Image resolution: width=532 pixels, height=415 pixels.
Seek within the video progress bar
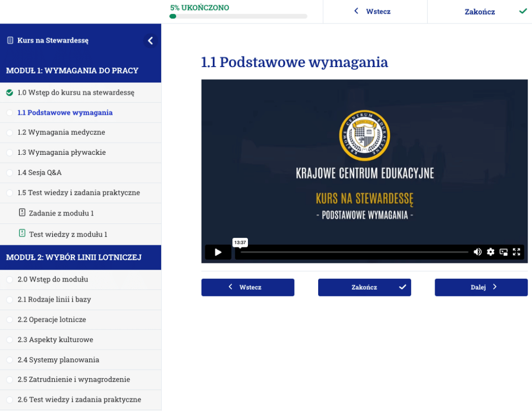pos(354,252)
